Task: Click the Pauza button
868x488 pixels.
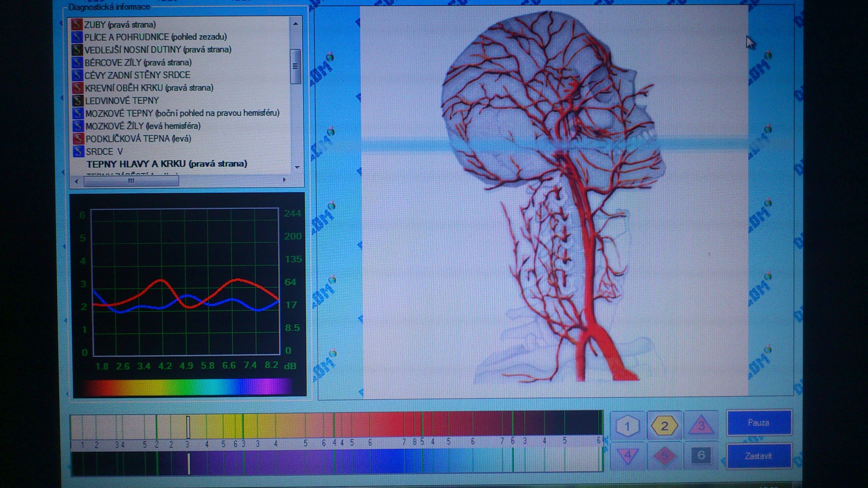Action: click(759, 422)
